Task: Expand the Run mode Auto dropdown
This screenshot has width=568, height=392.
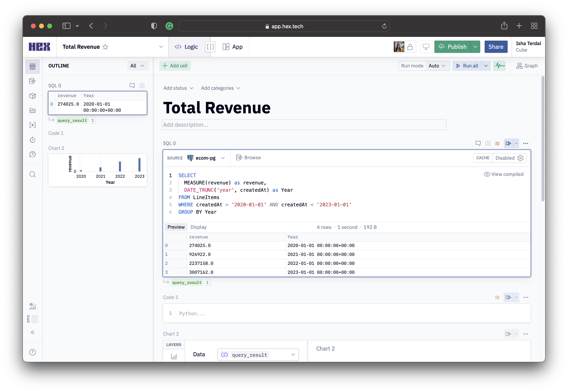Action: [x=437, y=66]
